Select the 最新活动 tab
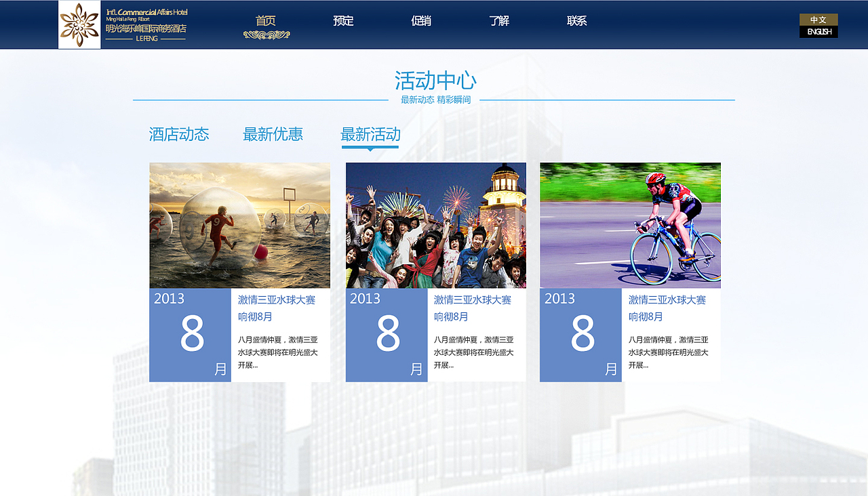The width and height of the screenshot is (868, 496). click(x=370, y=134)
